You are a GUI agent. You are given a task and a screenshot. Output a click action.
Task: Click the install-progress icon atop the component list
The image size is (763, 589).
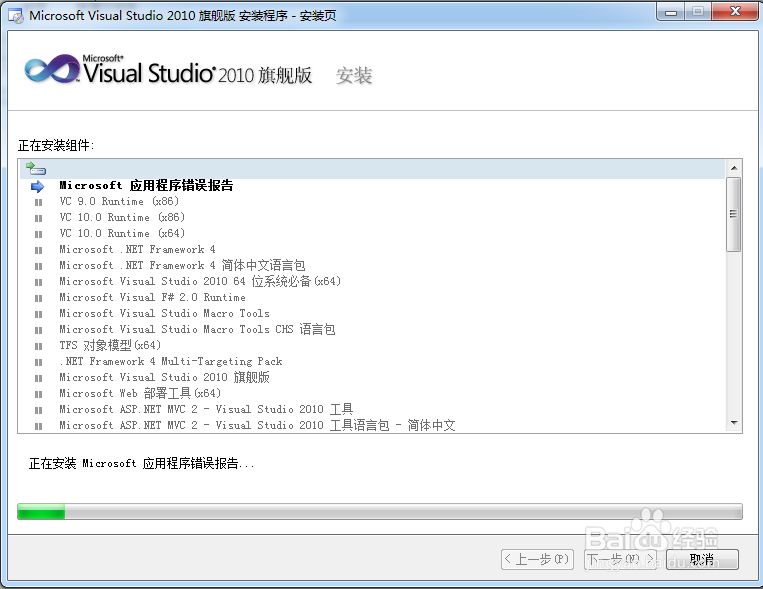click(36, 168)
